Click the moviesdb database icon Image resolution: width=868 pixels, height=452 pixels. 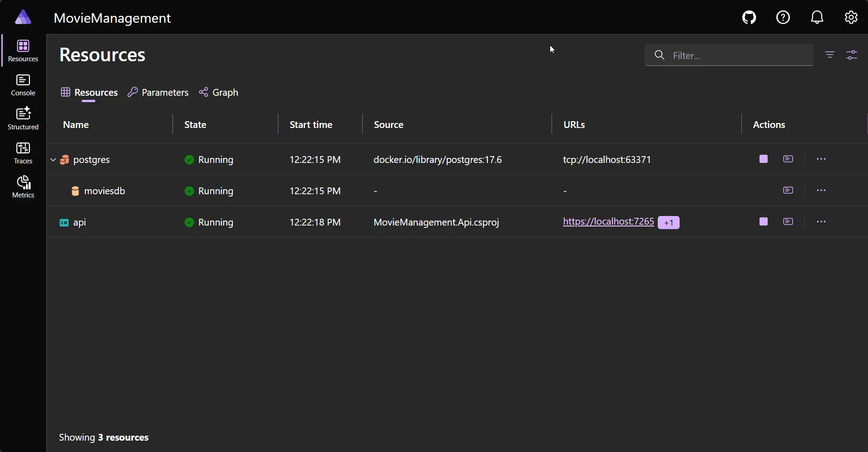75,191
